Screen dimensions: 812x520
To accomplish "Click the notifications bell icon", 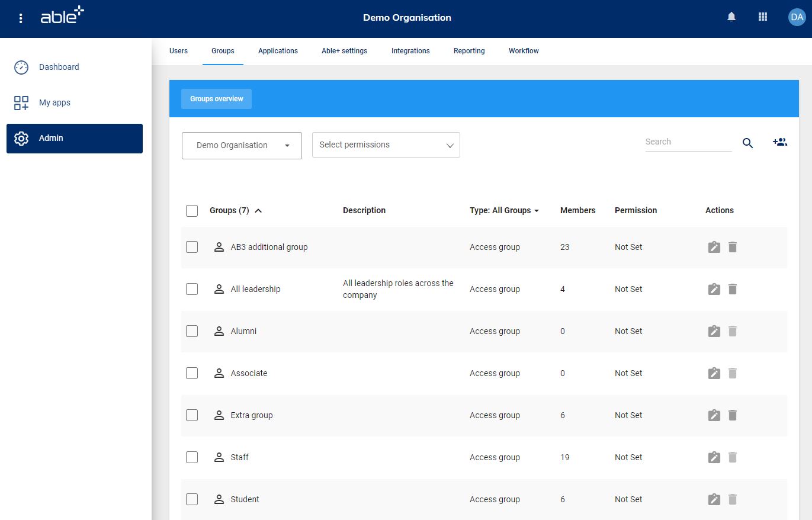I will [731, 17].
